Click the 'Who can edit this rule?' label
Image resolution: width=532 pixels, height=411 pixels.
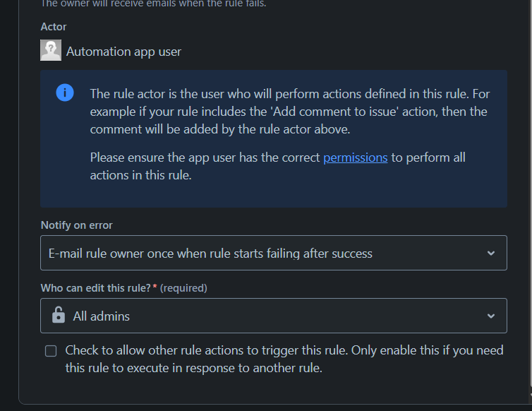(x=95, y=287)
